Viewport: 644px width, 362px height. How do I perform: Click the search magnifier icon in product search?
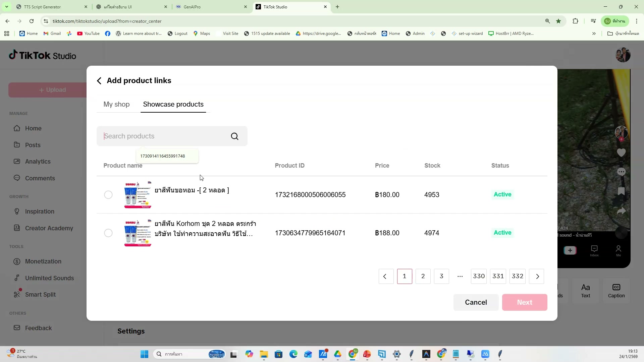click(x=234, y=136)
